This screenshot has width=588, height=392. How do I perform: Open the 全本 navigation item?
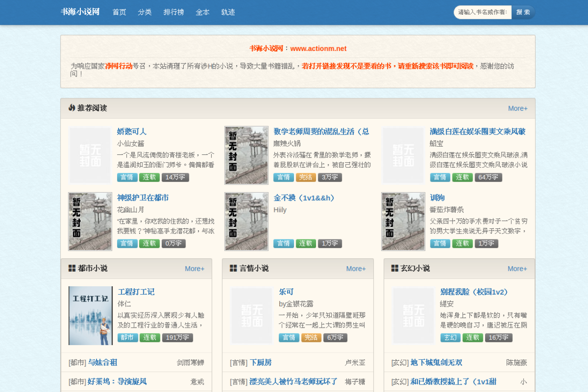click(x=203, y=12)
